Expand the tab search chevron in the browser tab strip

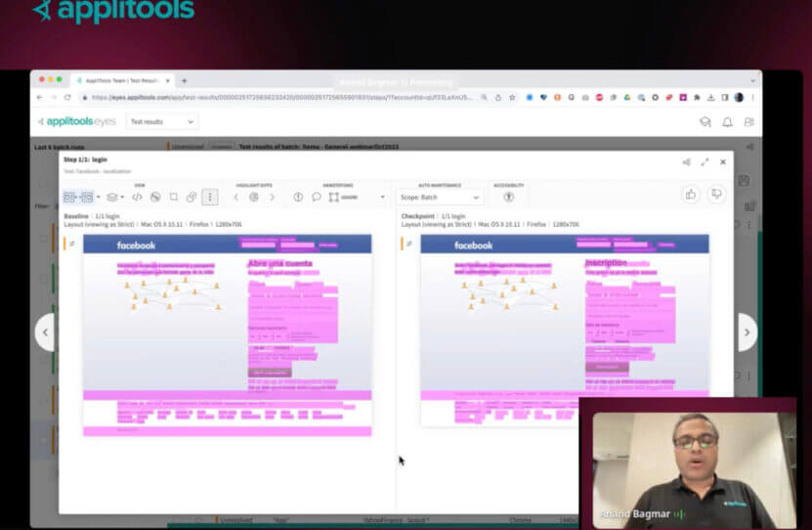click(x=752, y=81)
